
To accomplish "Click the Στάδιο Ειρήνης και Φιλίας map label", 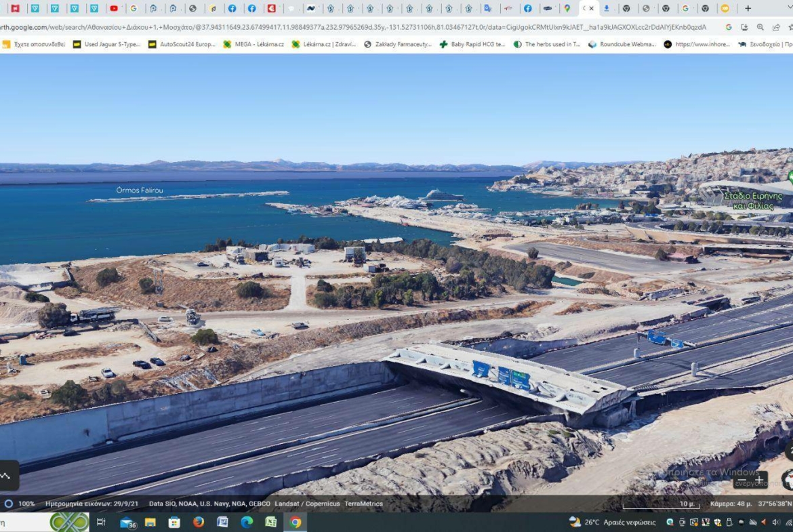I will (752, 200).
